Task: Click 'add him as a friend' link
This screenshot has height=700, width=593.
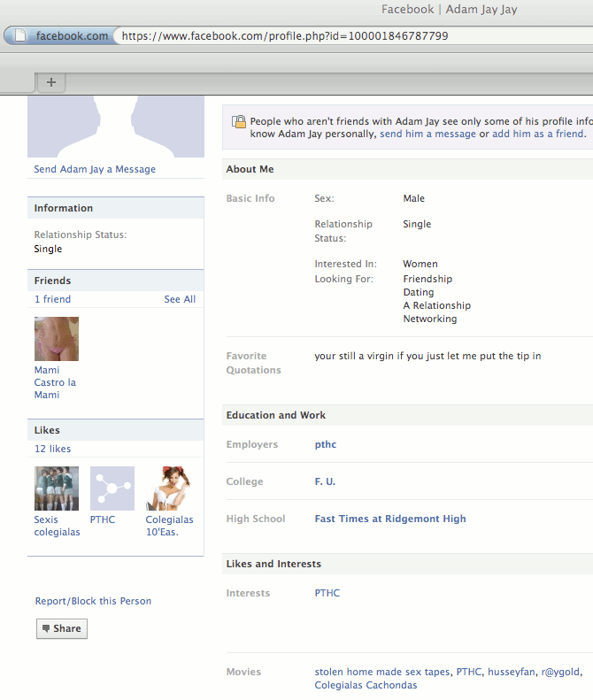Action: pyautogui.click(x=537, y=134)
